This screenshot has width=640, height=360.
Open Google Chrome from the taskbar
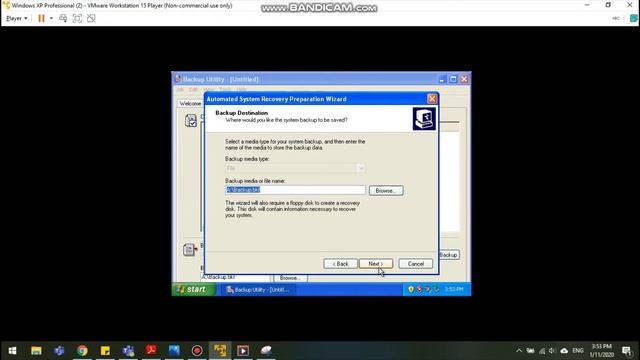[82, 351]
